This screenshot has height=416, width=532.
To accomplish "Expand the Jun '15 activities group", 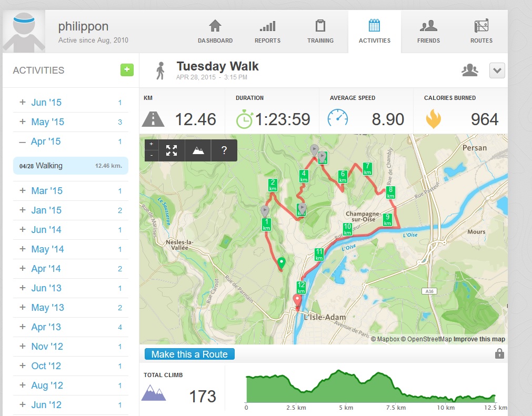I will click(23, 103).
